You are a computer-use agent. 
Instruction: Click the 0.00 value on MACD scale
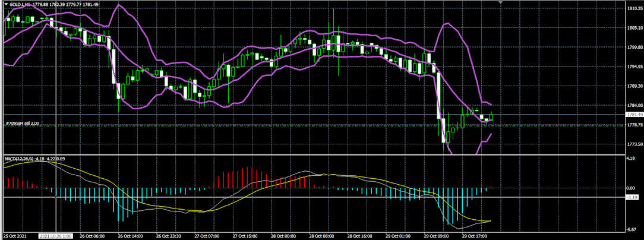[632, 188]
